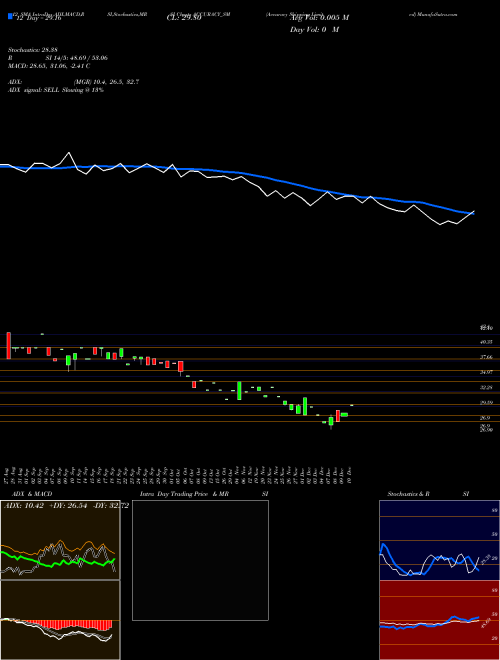Click the 40.33 price axis label

pyautogui.click(x=486, y=342)
